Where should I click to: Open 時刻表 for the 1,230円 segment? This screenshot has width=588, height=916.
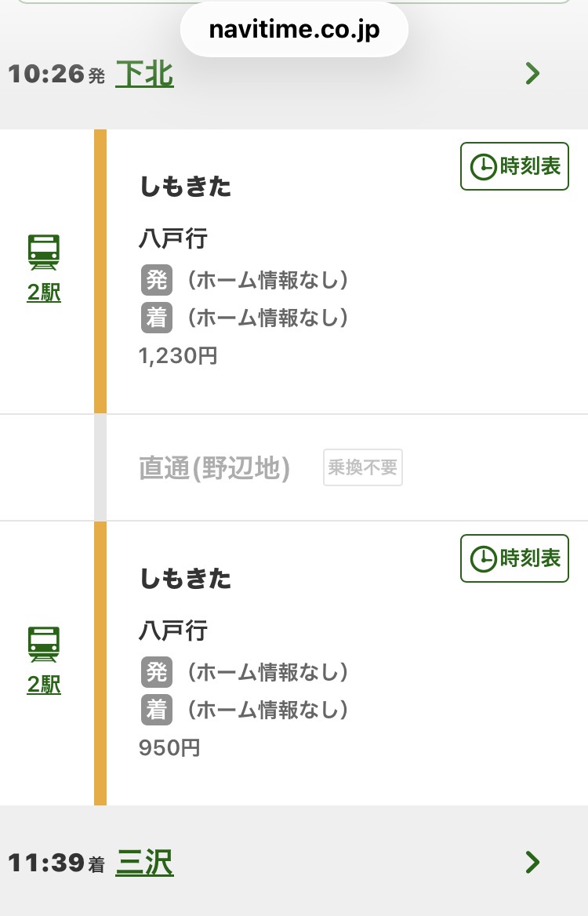(x=514, y=166)
